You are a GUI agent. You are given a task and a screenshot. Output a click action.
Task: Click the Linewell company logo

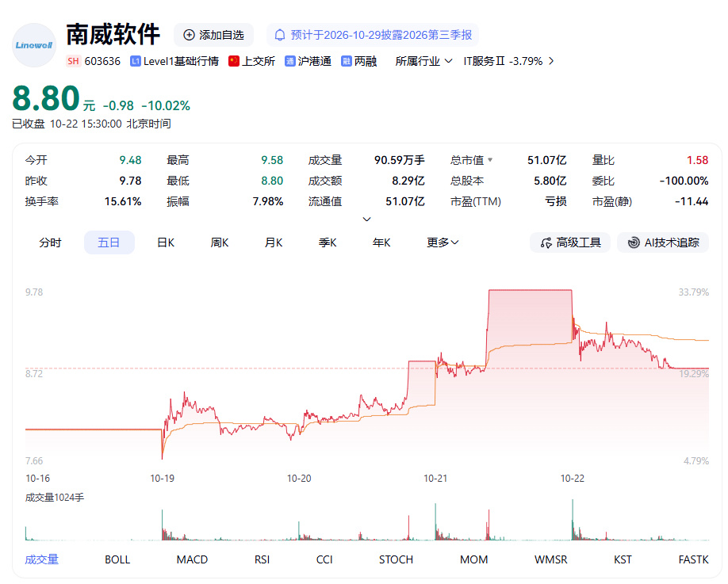[x=34, y=45]
